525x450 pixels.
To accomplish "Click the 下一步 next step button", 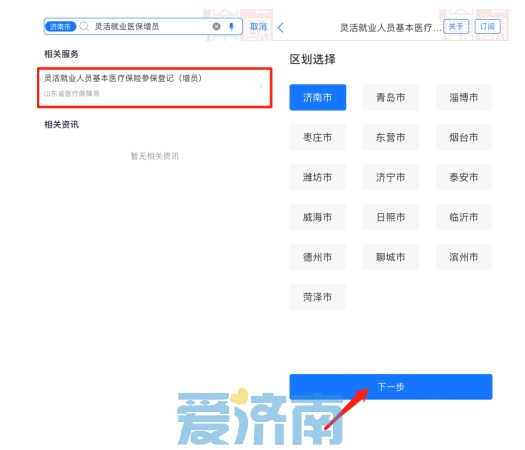I will tap(391, 387).
